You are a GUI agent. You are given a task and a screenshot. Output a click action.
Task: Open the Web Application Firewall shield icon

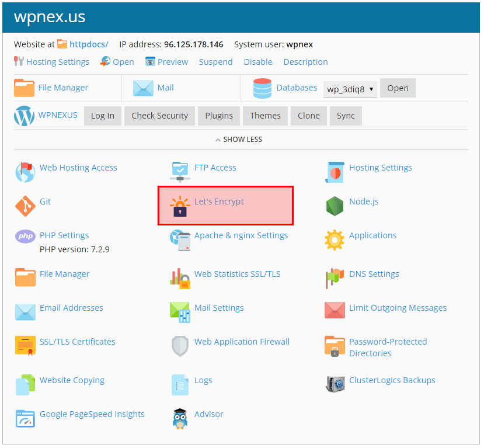pyautogui.click(x=180, y=346)
